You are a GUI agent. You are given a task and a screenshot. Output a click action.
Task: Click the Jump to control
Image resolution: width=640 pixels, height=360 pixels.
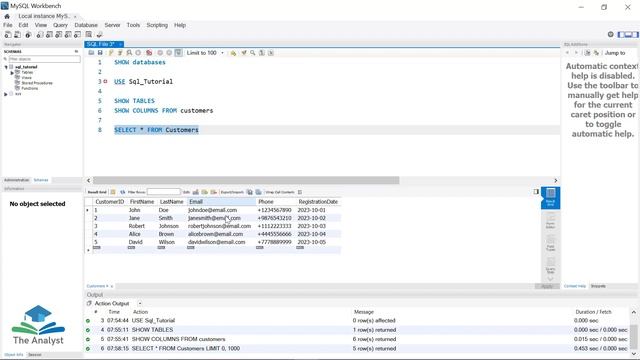pos(615,53)
